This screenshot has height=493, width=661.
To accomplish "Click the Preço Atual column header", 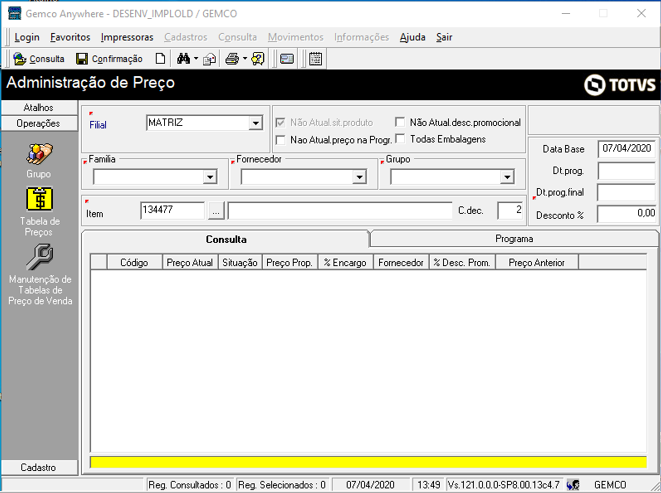I will [x=190, y=262].
